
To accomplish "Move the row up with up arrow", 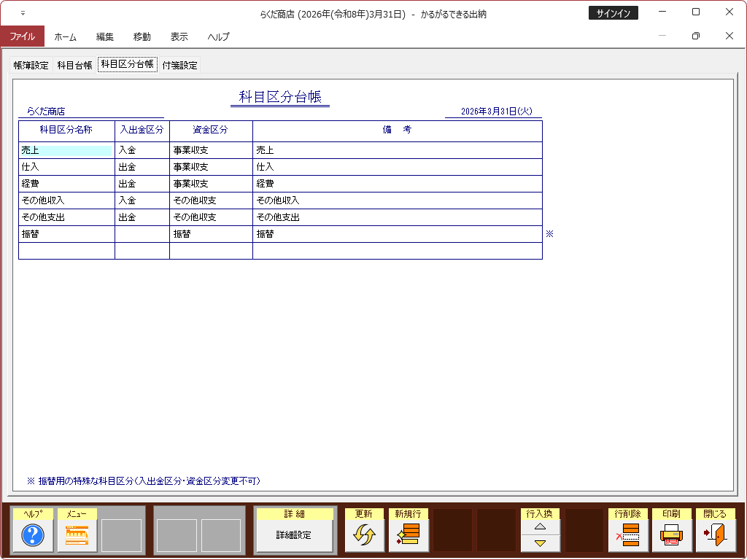I will [540, 526].
